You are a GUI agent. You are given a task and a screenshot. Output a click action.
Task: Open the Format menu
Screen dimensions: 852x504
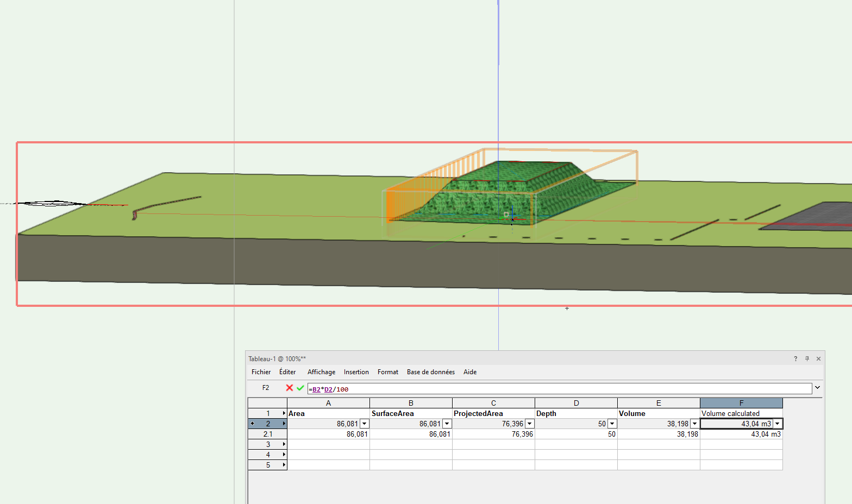tap(387, 372)
